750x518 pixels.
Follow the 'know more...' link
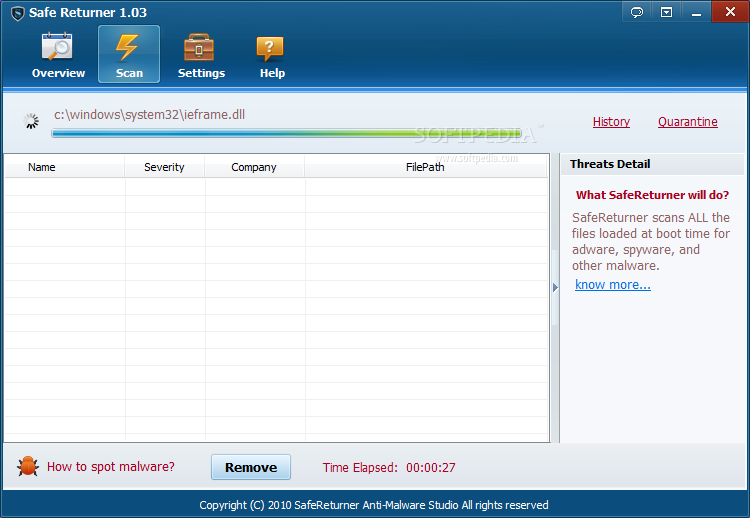coord(612,285)
